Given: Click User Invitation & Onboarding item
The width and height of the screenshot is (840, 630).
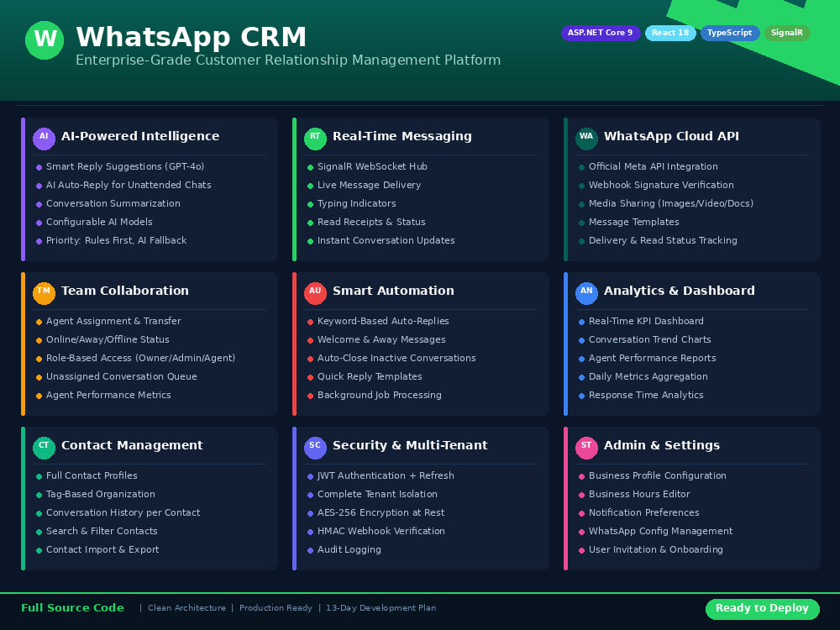Looking at the screenshot, I should pos(656,549).
